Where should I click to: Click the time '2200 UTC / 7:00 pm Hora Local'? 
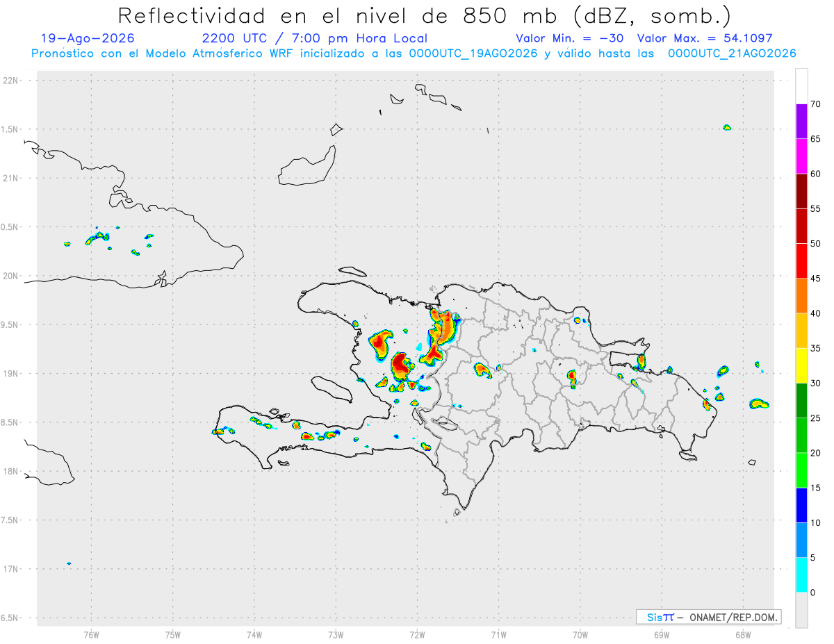coord(314,38)
